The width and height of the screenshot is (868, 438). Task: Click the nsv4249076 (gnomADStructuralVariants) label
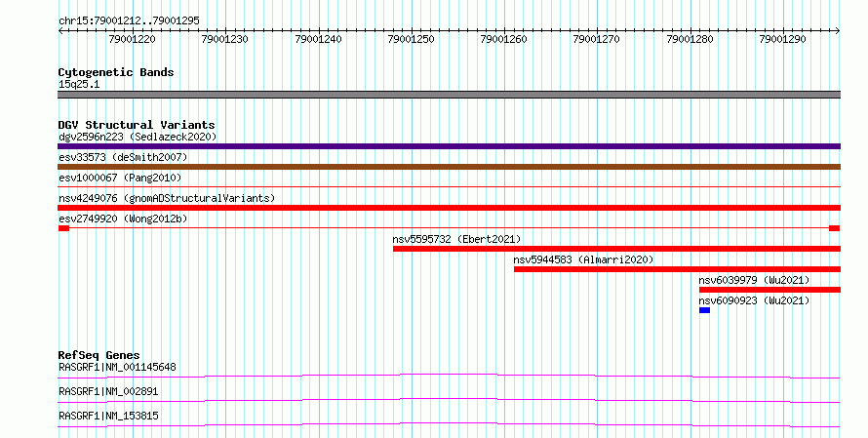[x=167, y=198]
